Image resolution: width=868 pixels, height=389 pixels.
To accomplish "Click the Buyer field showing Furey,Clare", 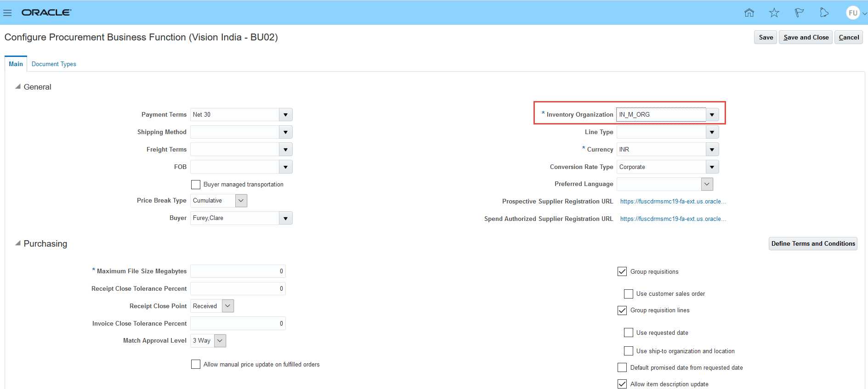I will (235, 218).
